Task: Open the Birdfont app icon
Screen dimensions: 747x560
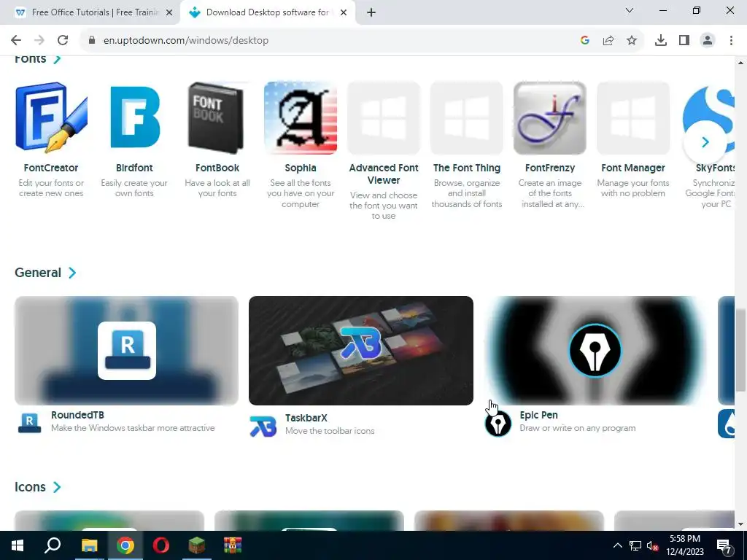Action: (x=134, y=117)
